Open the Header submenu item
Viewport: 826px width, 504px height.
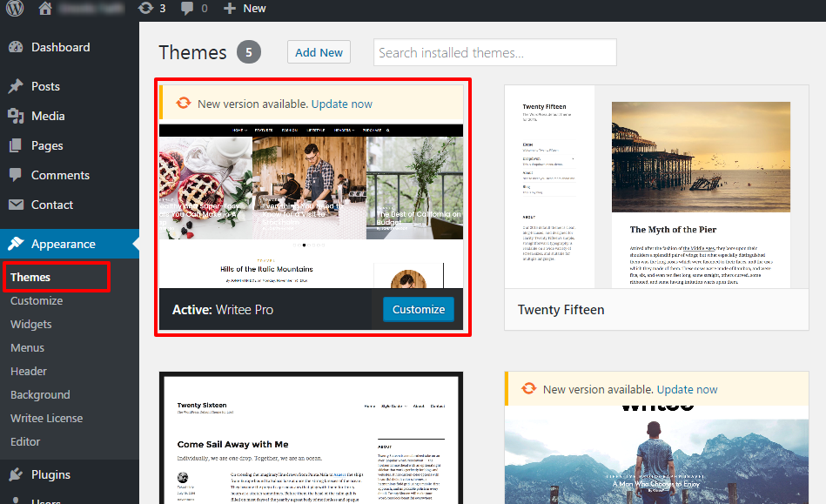point(29,372)
